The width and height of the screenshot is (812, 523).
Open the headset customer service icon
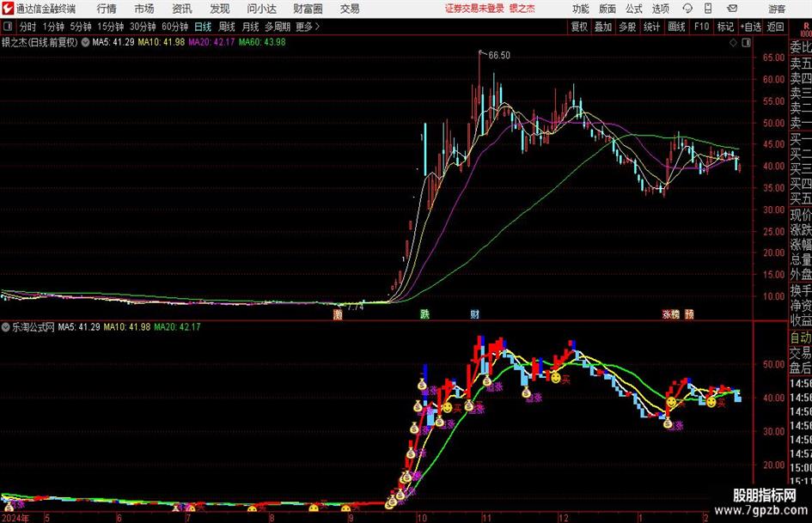(x=687, y=9)
